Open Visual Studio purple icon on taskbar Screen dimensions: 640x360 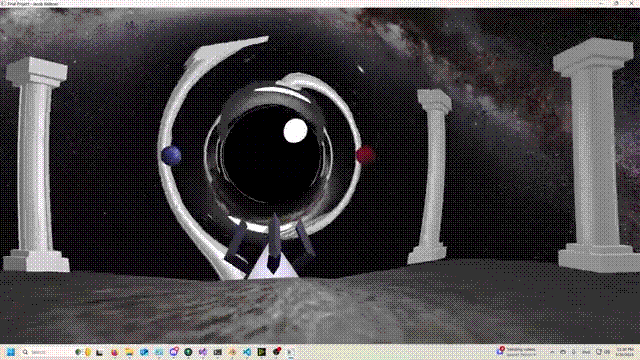(203, 352)
